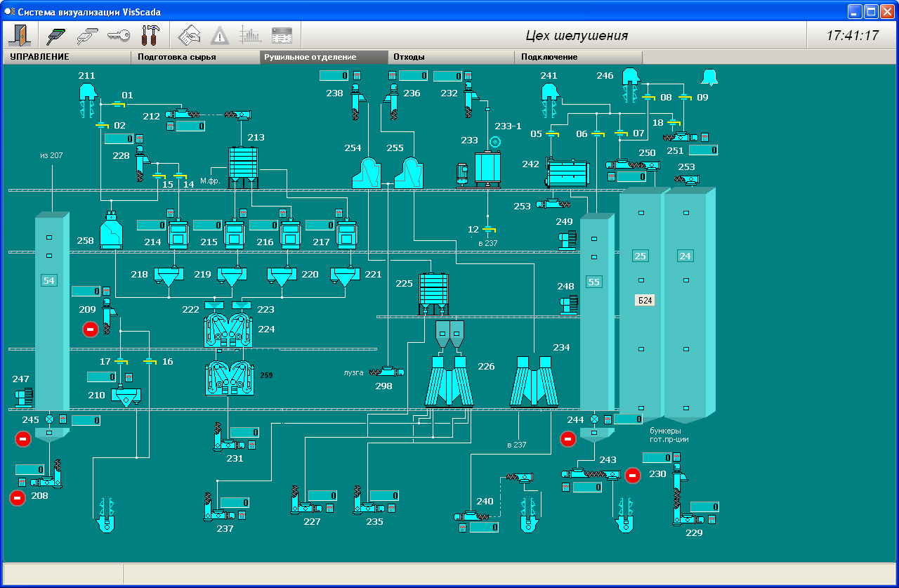Click the Б24 label on bunker 25
899x588 pixels.
click(645, 301)
